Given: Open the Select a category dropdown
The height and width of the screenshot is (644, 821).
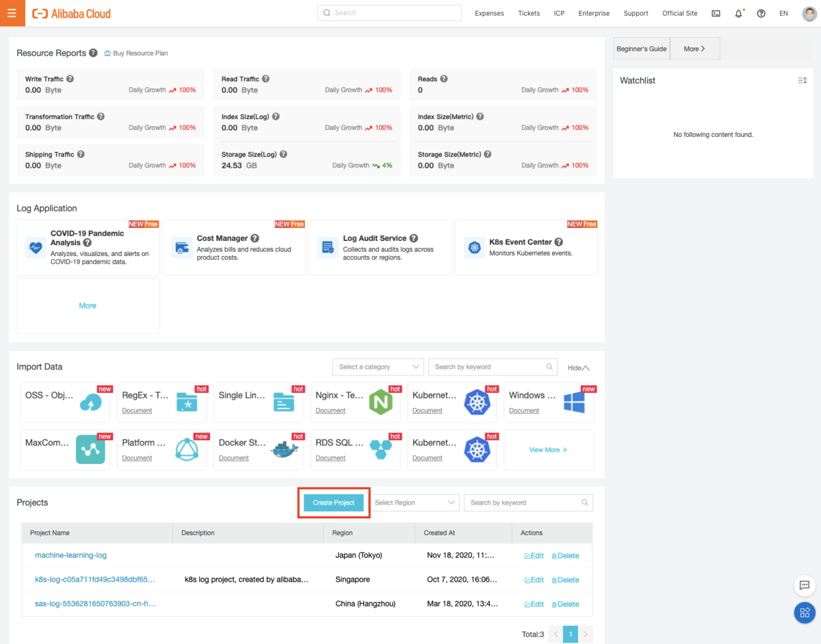Looking at the screenshot, I should 378,367.
